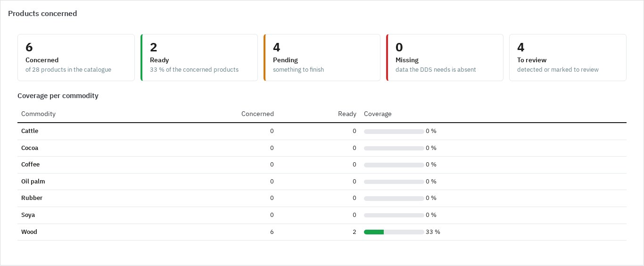
Task: Click 'something to finish' text
Action: coord(298,70)
